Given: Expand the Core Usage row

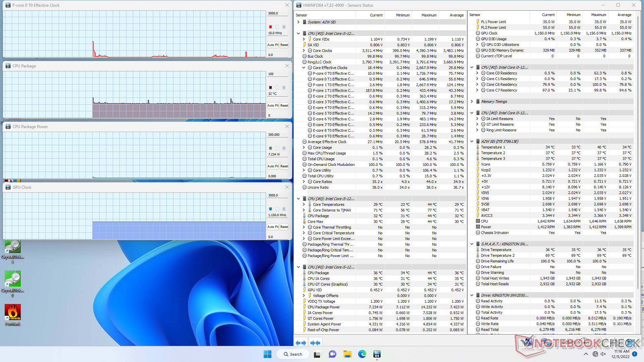Looking at the screenshot, I should 304,147.
